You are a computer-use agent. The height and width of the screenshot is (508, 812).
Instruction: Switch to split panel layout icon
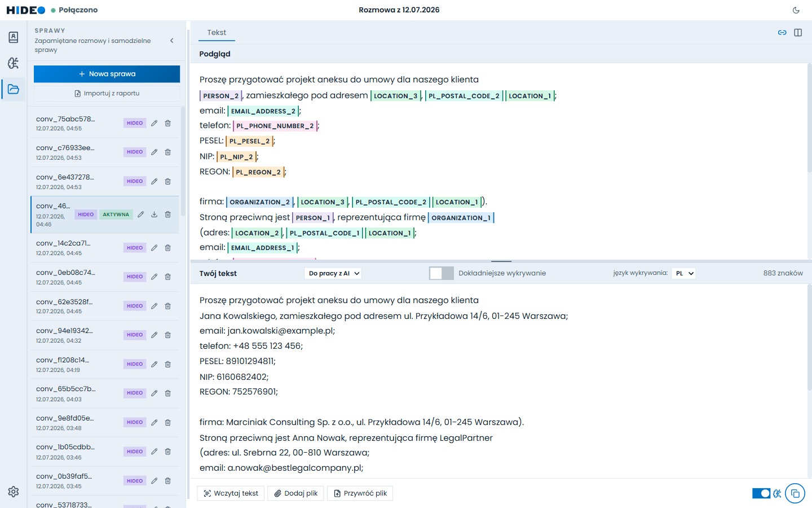pos(798,33)
